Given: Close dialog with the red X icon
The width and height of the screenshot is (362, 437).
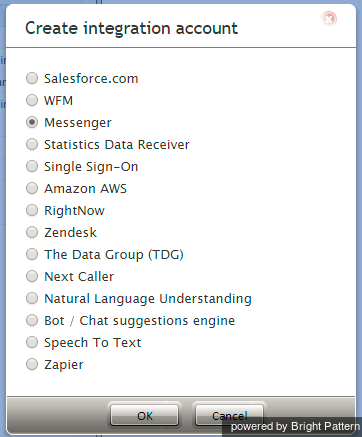Looking at the screenshot, I should coord(329,19).
